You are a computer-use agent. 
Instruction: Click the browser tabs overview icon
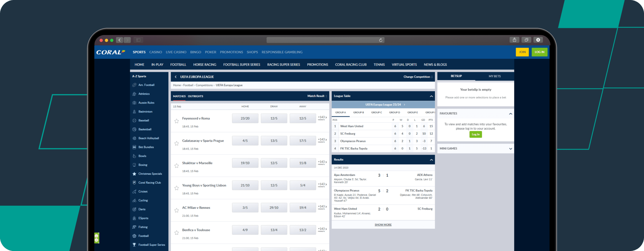[526, 40]
